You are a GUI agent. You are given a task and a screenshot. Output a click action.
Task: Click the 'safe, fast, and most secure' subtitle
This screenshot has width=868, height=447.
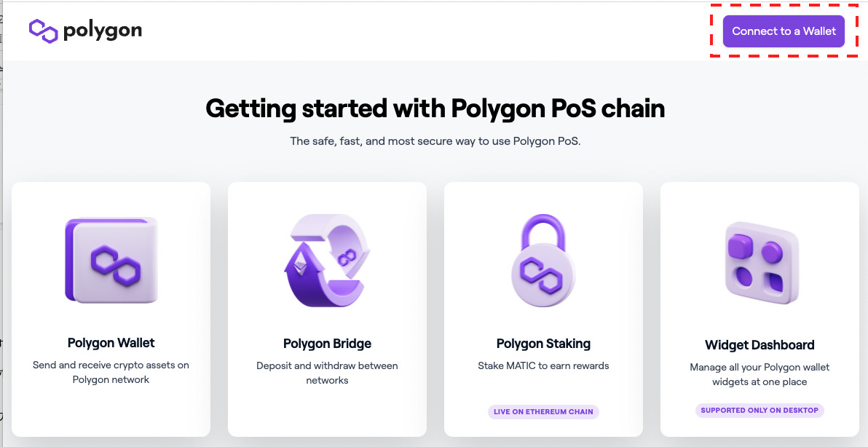point(435,141)
